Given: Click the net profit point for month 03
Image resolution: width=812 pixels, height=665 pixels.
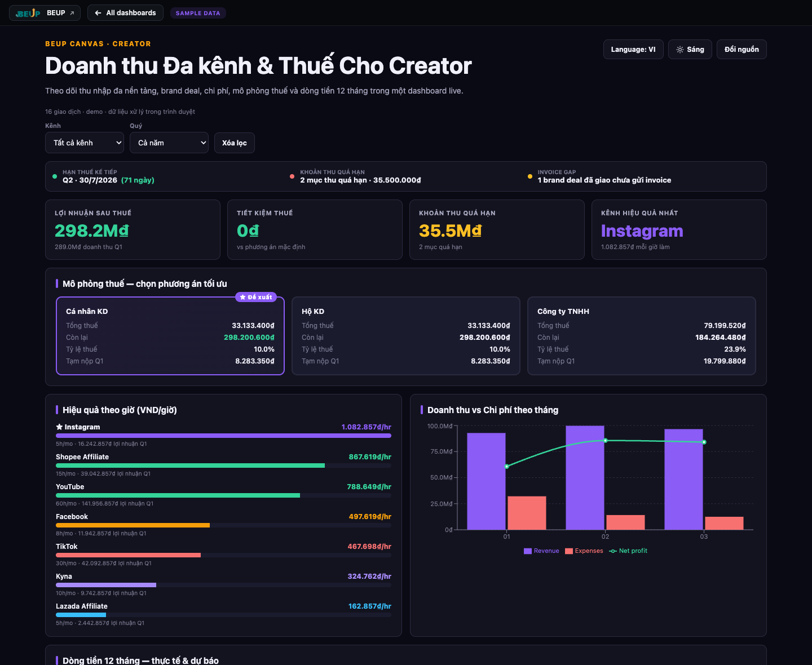Looking at the screenshot, I should click(704, 442).
